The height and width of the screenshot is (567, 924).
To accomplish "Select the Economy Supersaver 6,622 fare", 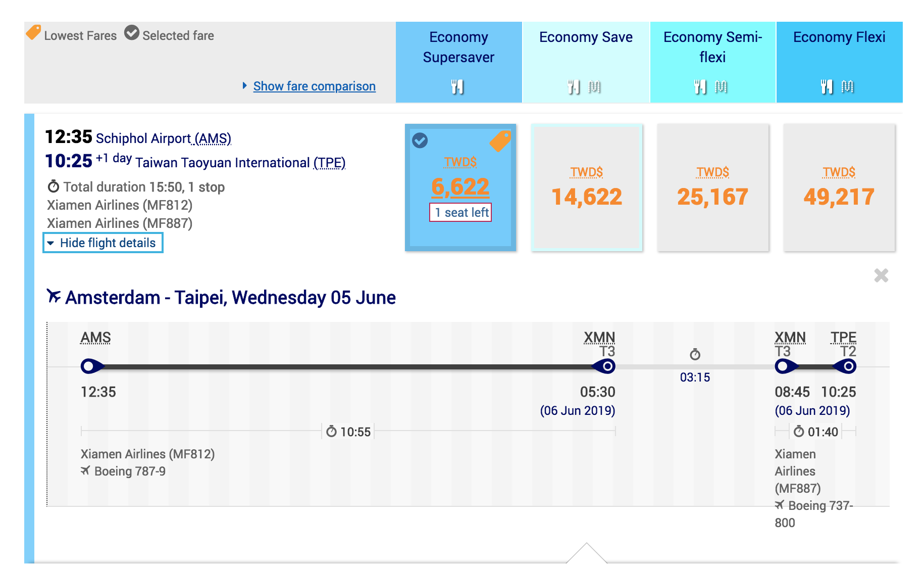I will click(460, 187).
